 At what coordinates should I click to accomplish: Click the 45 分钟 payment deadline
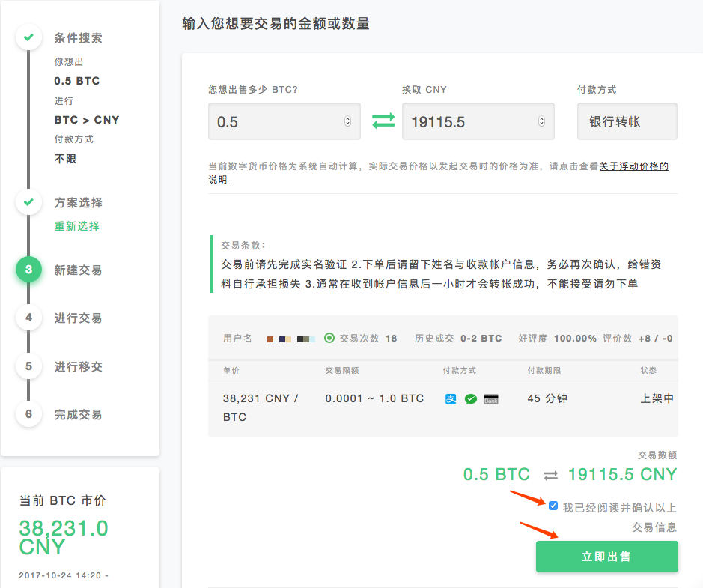[547, 398]
